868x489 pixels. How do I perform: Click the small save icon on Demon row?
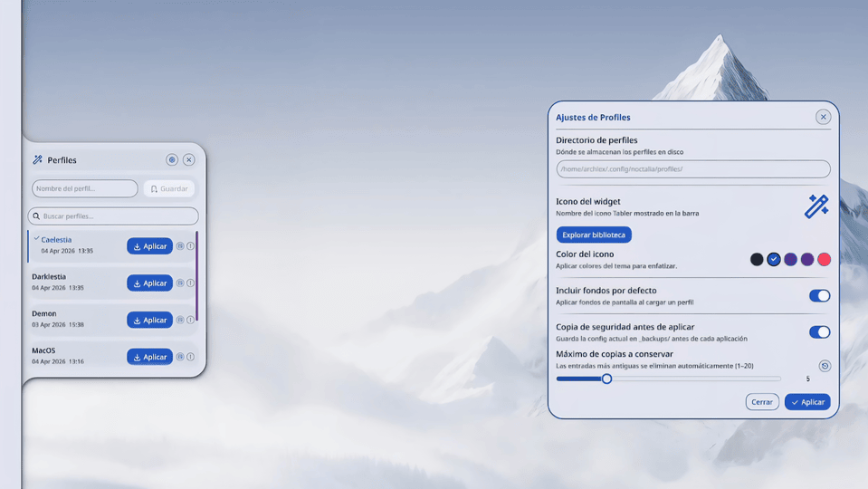[x=180, y=320]
